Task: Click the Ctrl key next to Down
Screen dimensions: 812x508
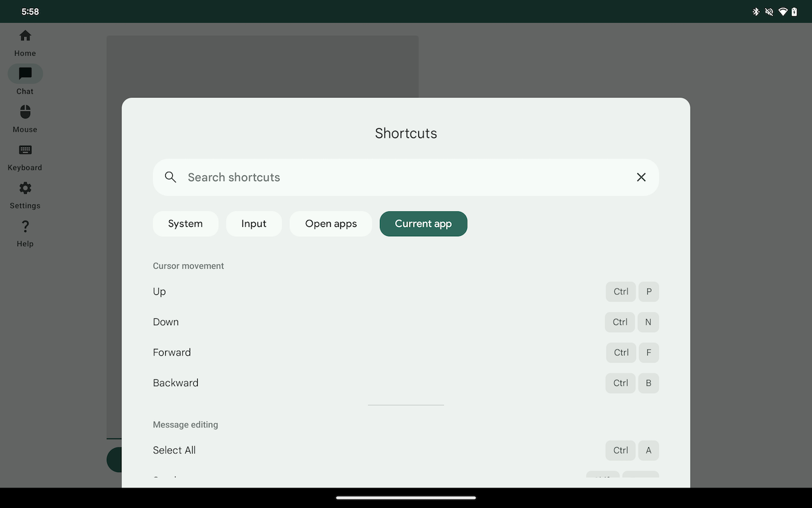Action: 619,322
